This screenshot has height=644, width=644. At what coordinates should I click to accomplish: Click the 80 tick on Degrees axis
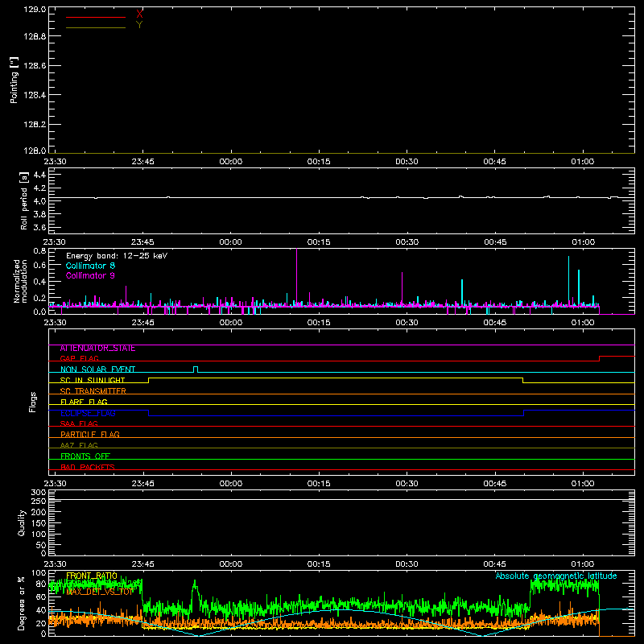tap(41, 584)
